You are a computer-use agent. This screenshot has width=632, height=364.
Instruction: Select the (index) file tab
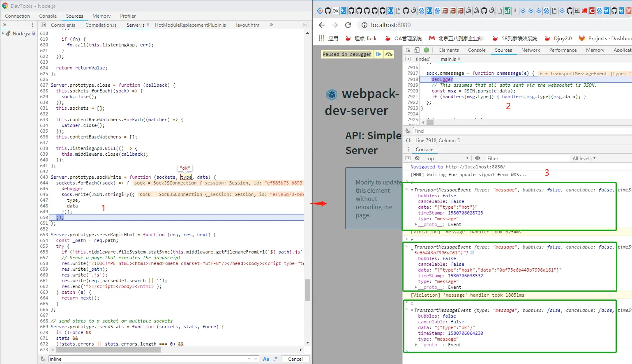pyautogui.click(x=423, y=59)
